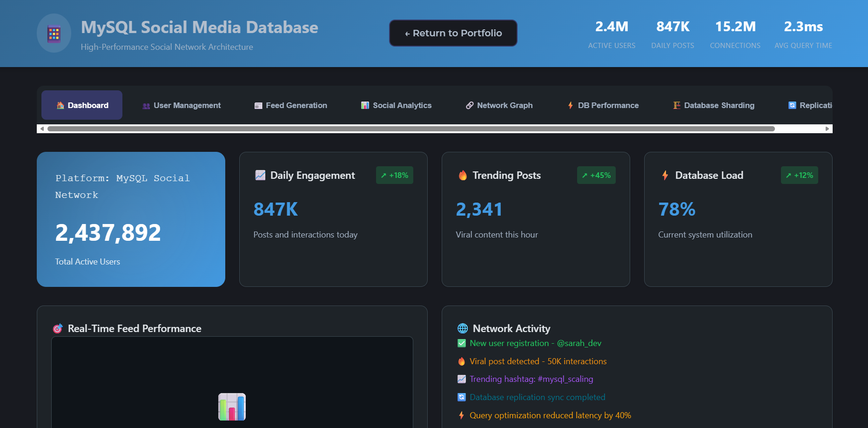Click the app logo in the header
This screenshot has height=428, width=868.
coord(54,33)
